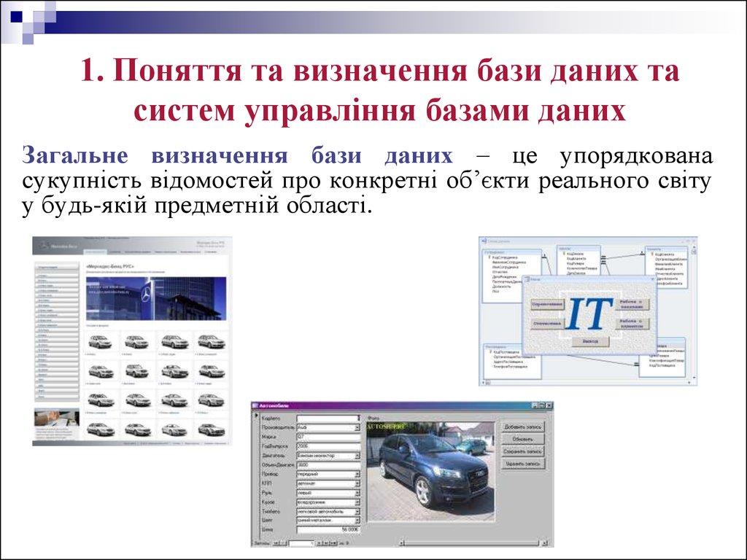
Task: Expand the Производитель dropdown showing Audi
Action: pyautogui.click(x=357, y=427)
